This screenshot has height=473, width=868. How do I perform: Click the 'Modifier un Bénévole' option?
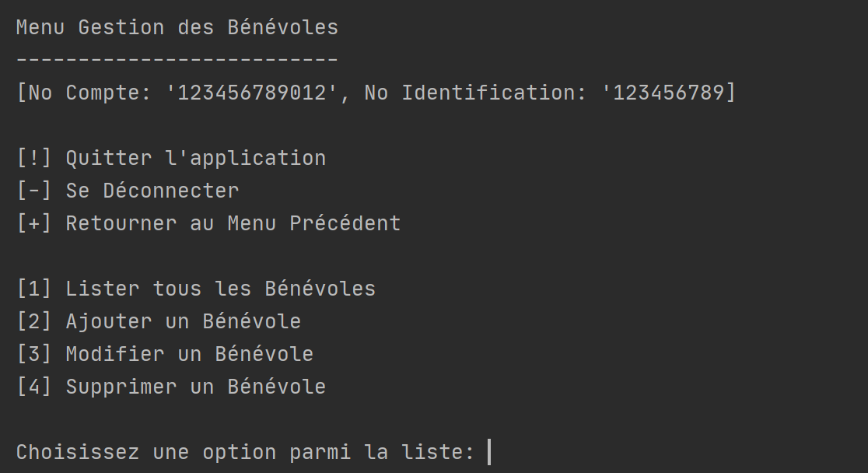click(189, 354)
